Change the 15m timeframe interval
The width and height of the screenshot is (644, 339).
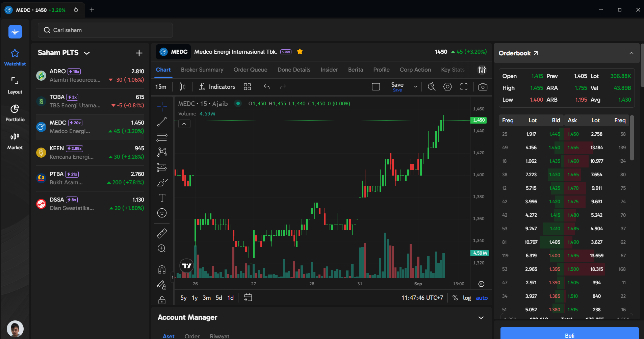(x=161, y=87)
